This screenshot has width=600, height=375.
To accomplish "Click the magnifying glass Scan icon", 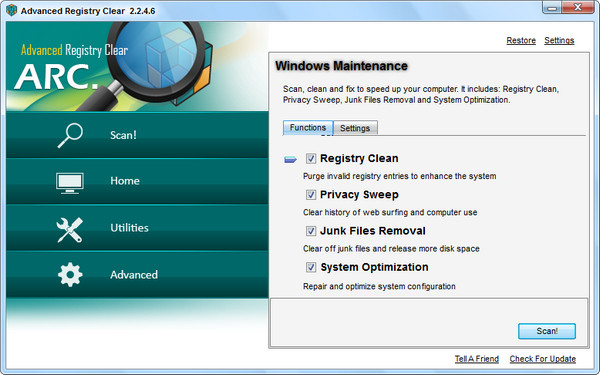I will coord(70,135).
